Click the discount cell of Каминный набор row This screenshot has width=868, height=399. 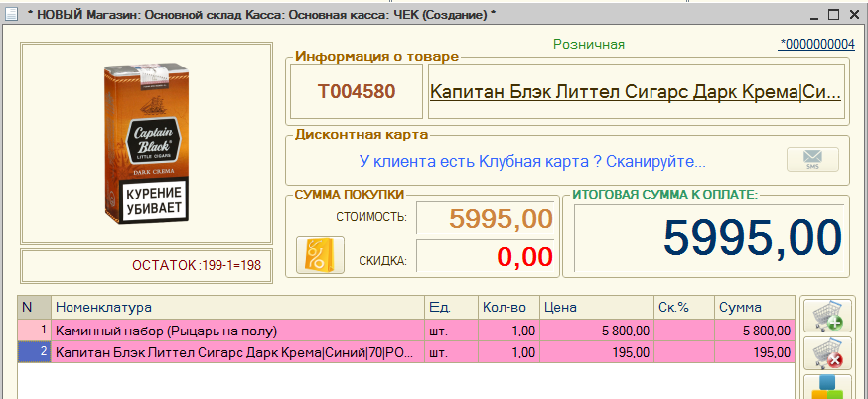pyautogui.click(x=683, y=331)
